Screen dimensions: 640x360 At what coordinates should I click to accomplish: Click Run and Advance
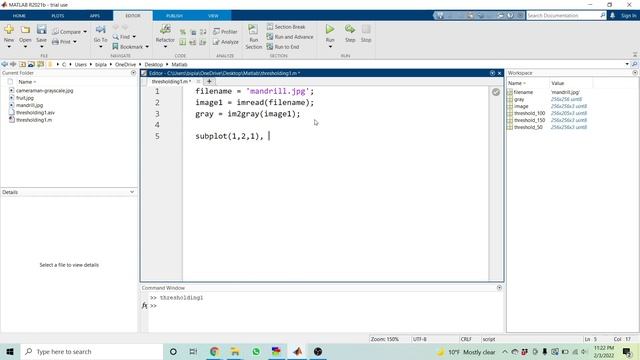click(x=290, y=37)
